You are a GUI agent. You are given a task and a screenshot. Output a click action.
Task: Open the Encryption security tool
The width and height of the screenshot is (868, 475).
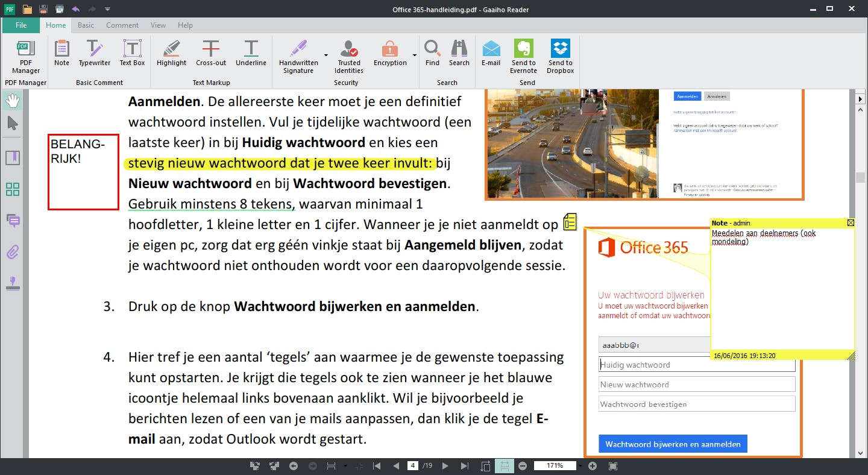coord(390,54)
